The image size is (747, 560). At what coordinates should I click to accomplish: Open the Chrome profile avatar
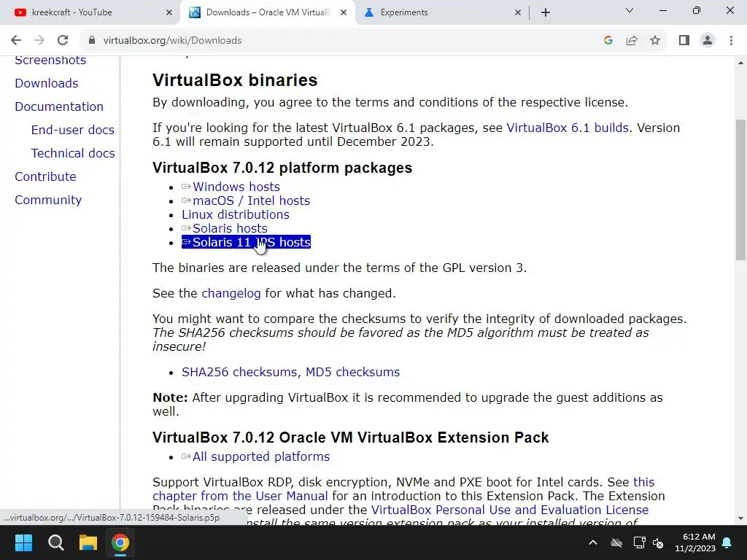coord(708,41)
